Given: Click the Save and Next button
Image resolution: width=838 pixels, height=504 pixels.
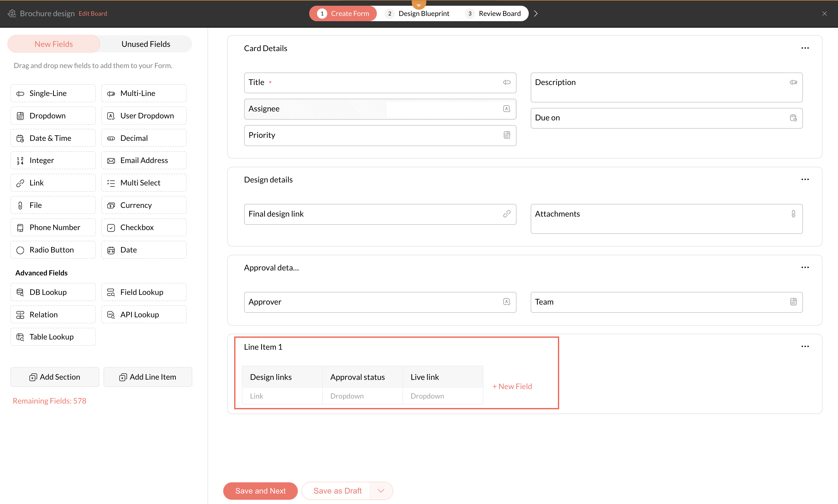Looking at the screenshot, I should click(x=260, y=491).
